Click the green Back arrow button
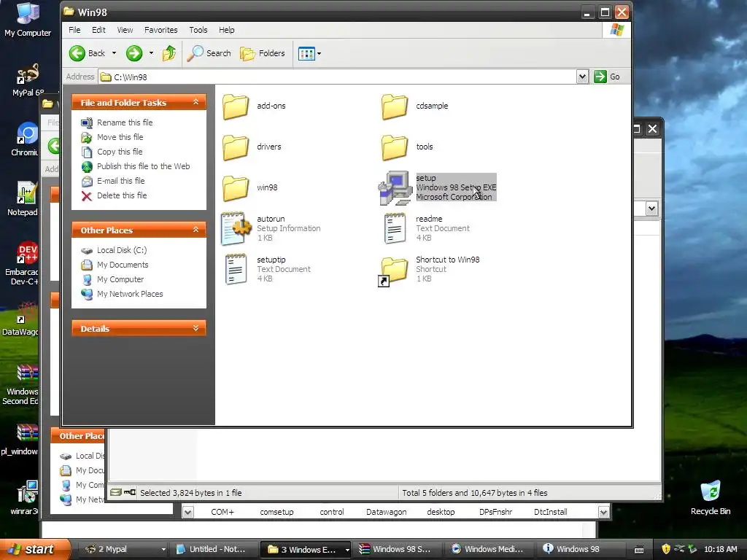 click(x=77, y=53)
